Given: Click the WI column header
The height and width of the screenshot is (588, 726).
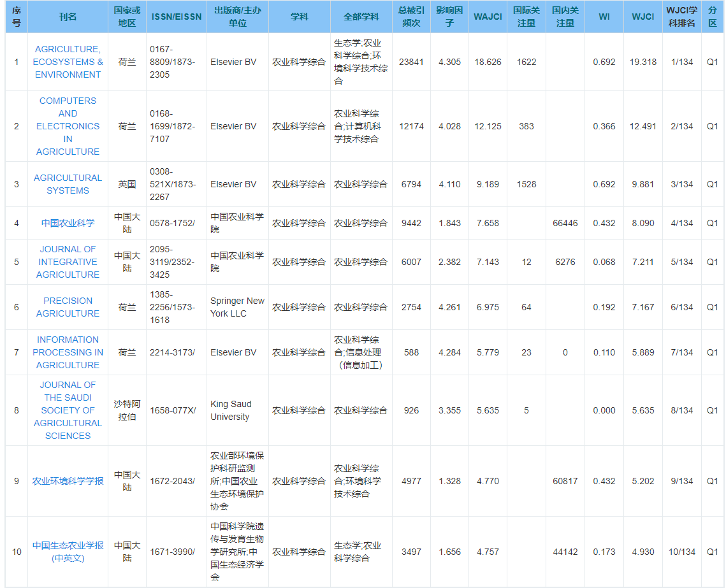Looking at the screenshot, I should [x=604, y=17].
